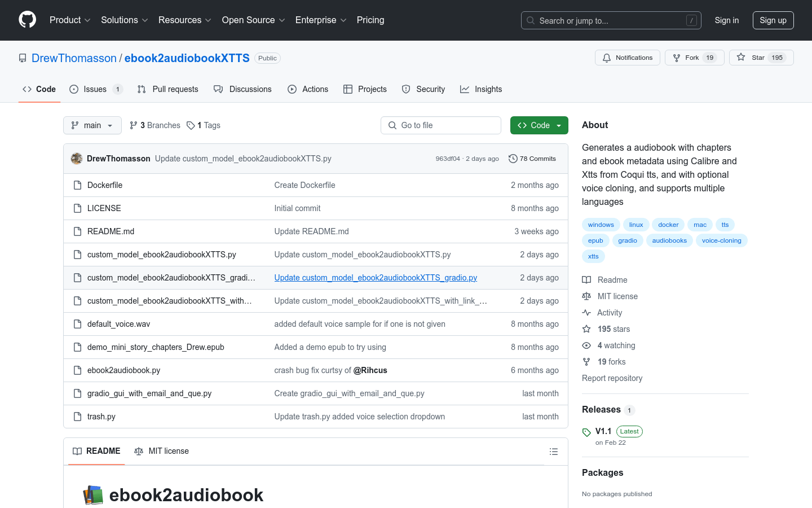The width and height of the screenshot is (812, 508).
Task: Open the Insights tab
Action: (481, 89)
